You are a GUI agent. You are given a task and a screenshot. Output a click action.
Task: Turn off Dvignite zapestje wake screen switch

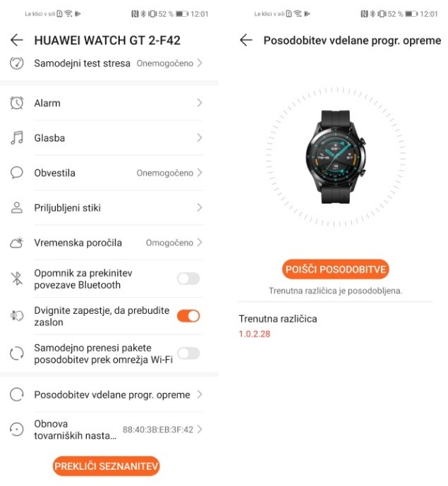pos(188,316)
